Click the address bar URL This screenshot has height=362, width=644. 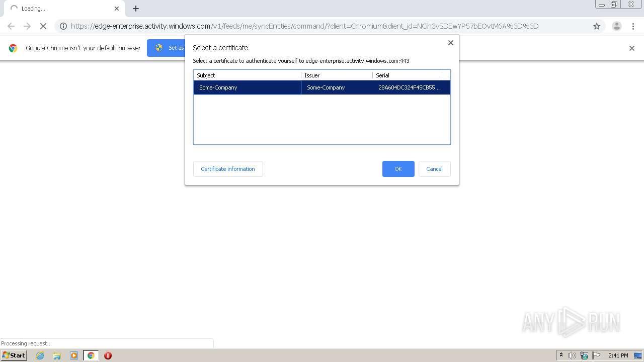[304, 26]
